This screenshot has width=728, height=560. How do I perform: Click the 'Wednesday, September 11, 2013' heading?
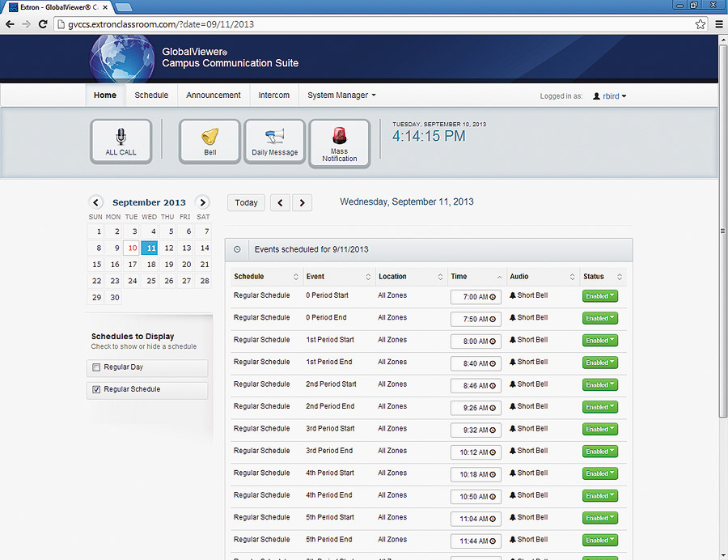[x=407, y=202]
